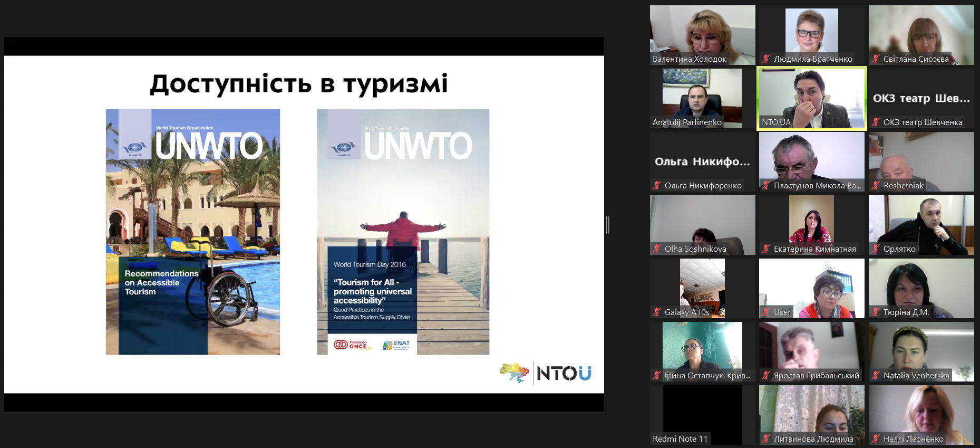Click muted mic icon beside Екатерина Кимнатная
Screen dimensions: 980x448
(766, 249)
